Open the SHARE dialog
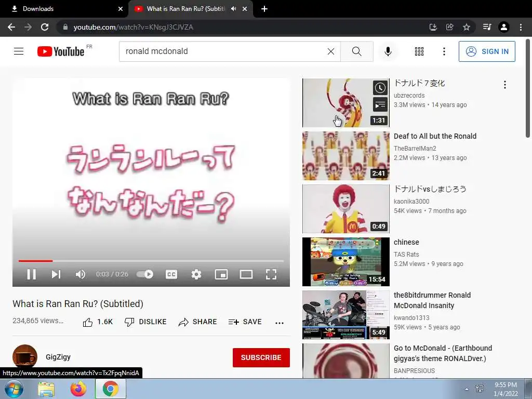The width and height of the screenshot is (532, 399). (x=198, y=322)
